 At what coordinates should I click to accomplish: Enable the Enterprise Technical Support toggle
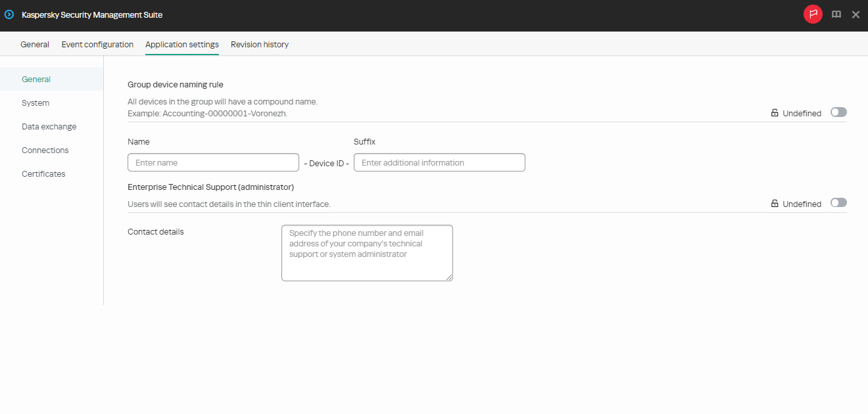(838, 202)
